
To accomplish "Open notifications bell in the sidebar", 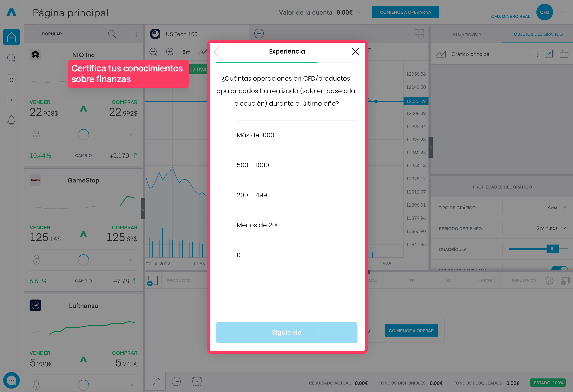I will [11, 120].
